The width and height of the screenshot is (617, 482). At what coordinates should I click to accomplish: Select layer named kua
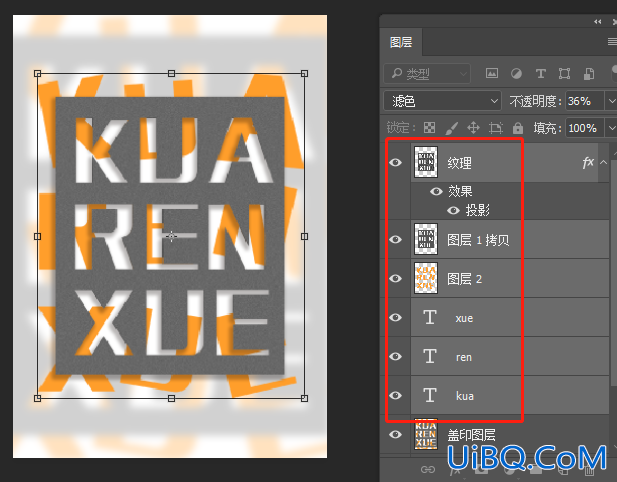(x=465, y=396)
